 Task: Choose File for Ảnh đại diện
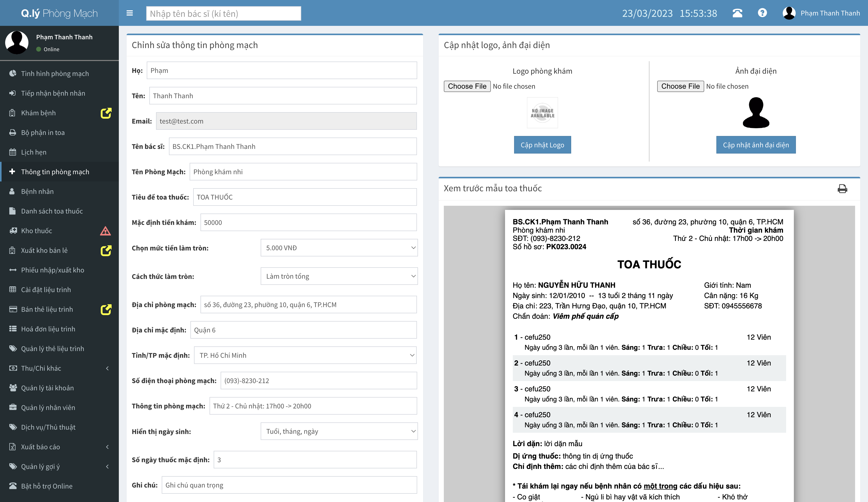tap(680, 86)
